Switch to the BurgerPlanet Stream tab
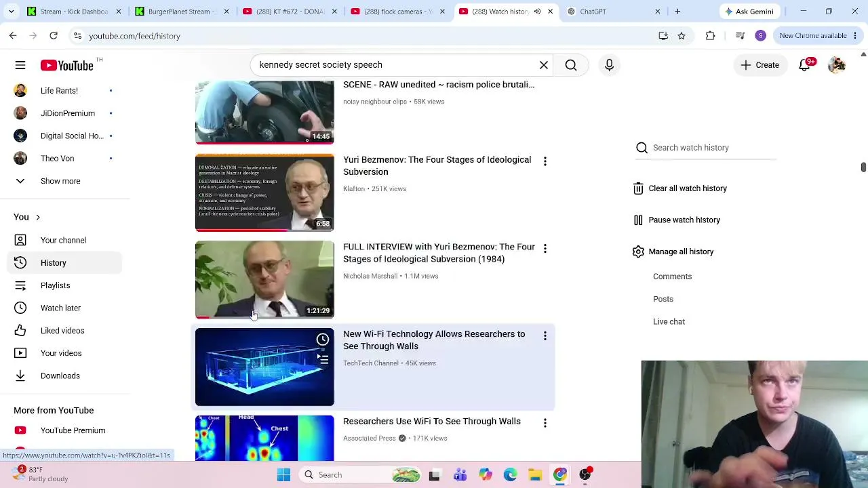Viewport: 868px width, 488px height. [181, 12]
